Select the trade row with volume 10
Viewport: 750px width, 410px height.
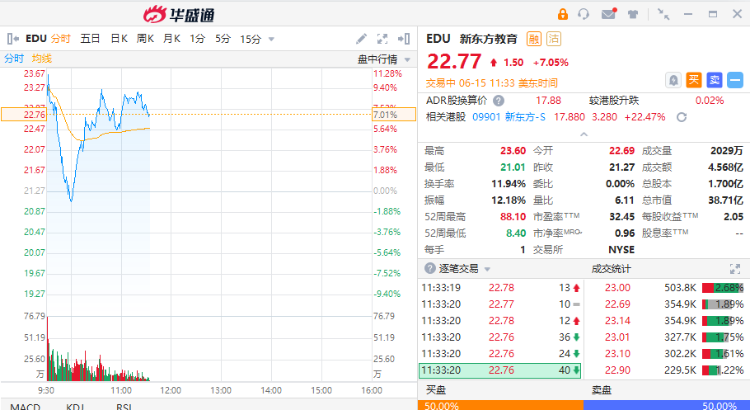pos(500,304)
